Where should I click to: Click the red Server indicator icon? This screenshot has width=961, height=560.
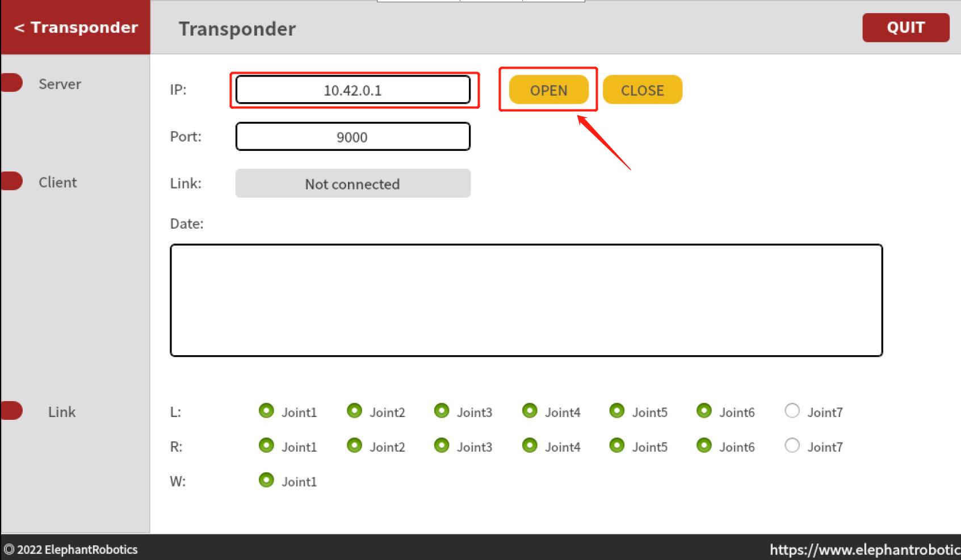[x=11, y=83]
